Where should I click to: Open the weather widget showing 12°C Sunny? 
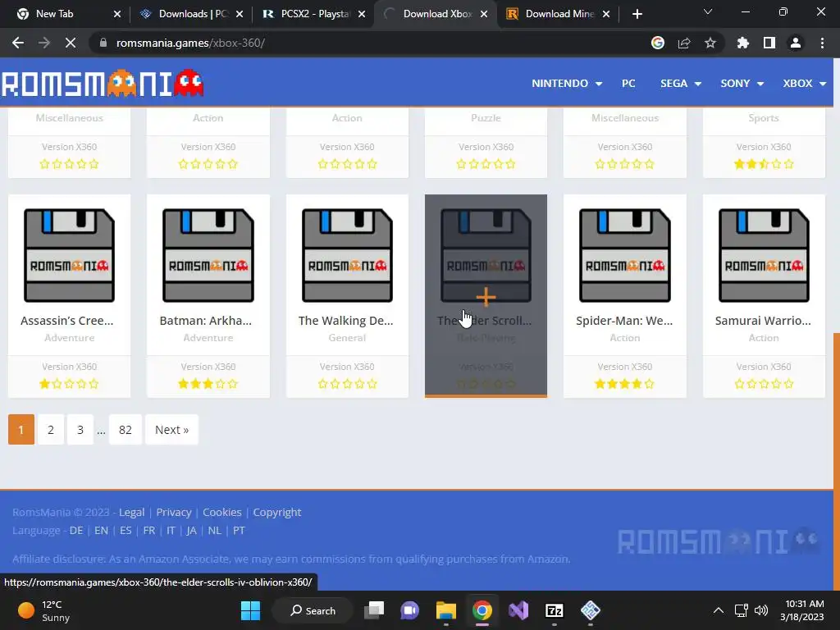44,610
